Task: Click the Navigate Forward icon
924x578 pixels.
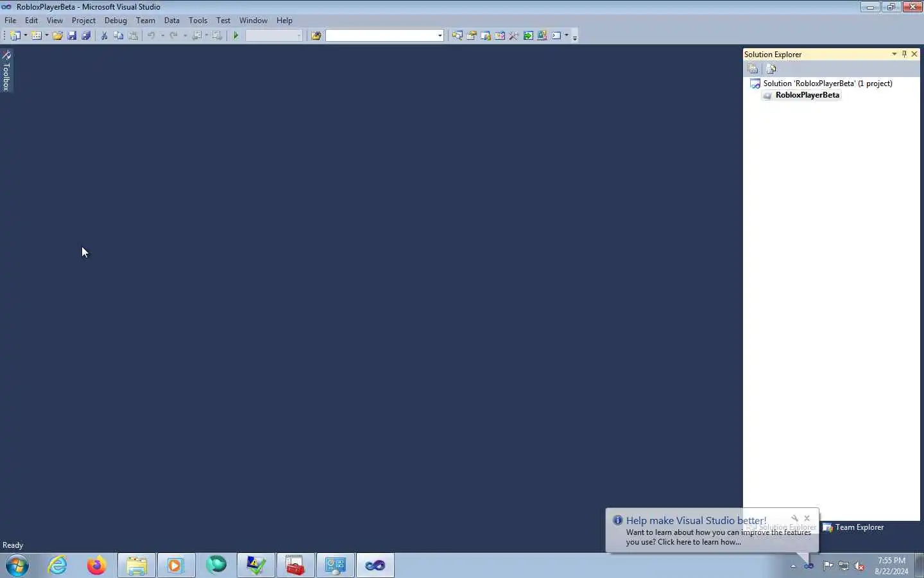Action: point(218,36)
